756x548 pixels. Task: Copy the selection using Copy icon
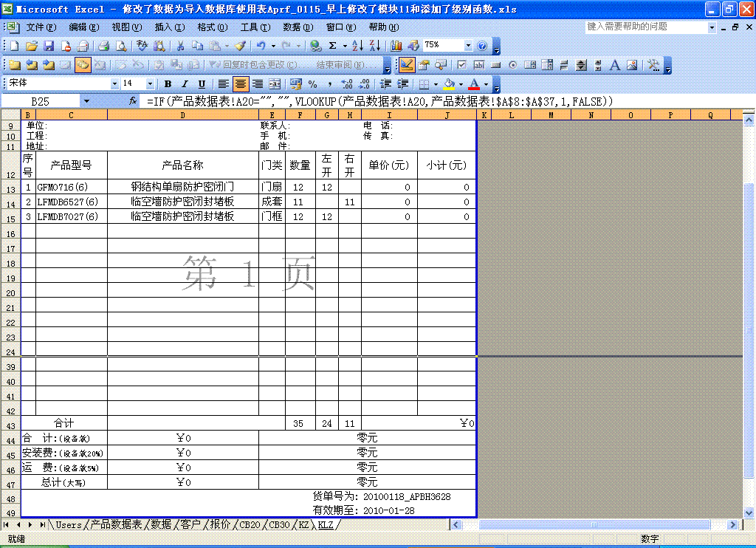pyautogui.click(x=197, y=46)
